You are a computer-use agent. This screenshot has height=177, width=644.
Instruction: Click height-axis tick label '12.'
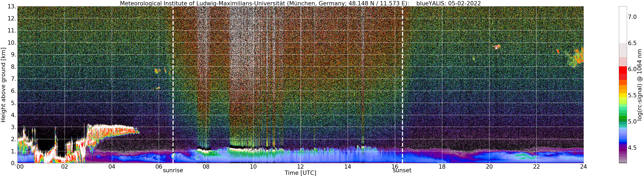pos(12,18)
